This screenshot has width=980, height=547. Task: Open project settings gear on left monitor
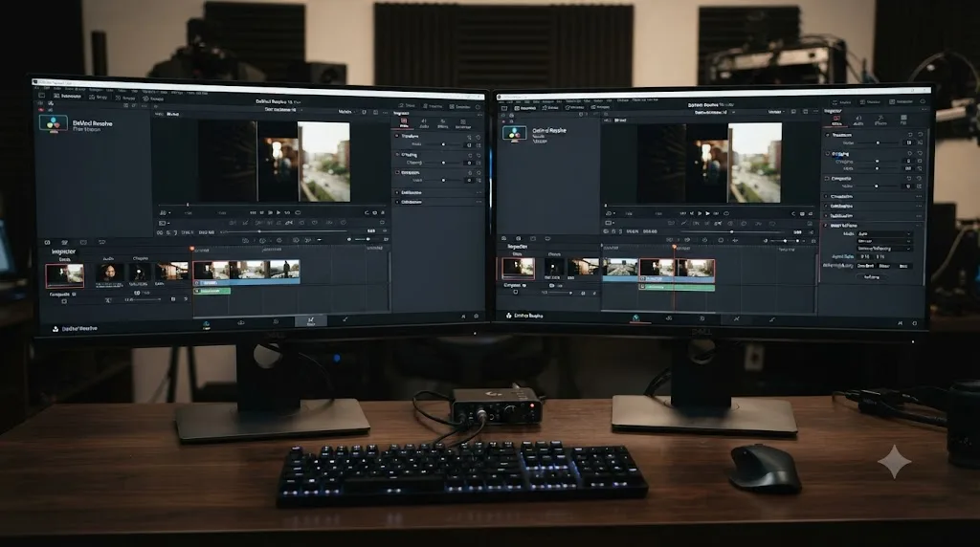tap(477, 317)
